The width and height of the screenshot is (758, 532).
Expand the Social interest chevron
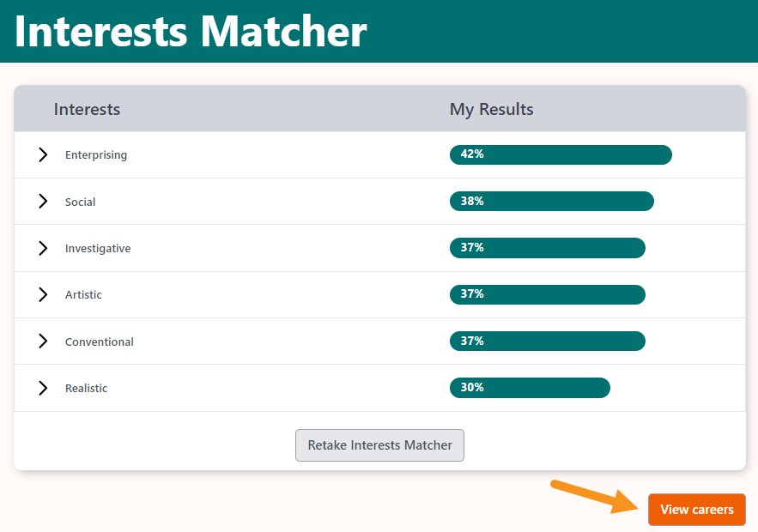pyautogui.click(x=43, y=202)
